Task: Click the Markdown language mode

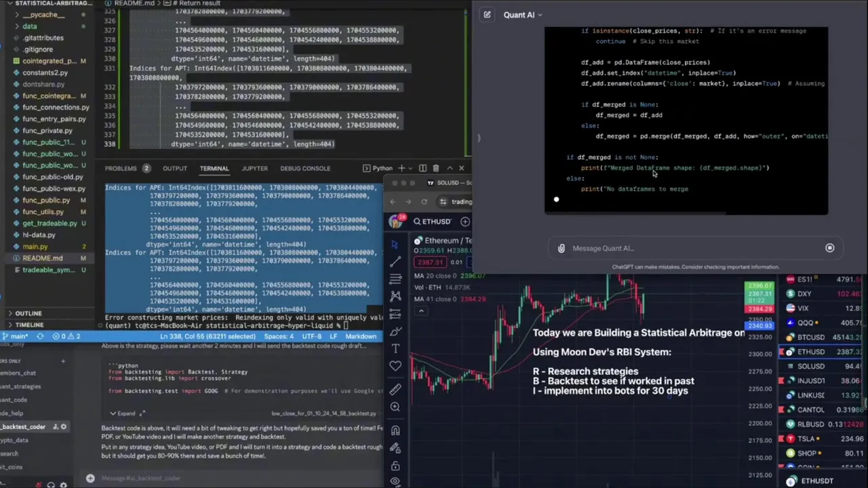Action: (x=361, y=336)
